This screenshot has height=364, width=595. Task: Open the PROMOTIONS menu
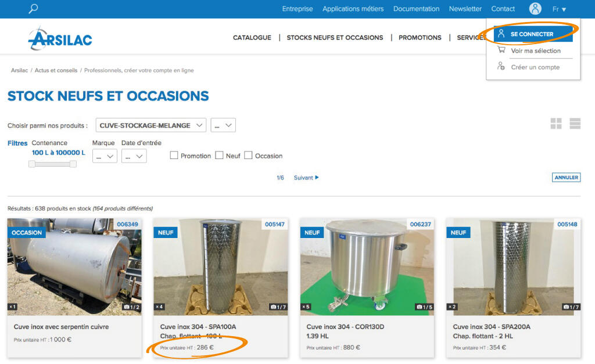(x=420, y=38)
